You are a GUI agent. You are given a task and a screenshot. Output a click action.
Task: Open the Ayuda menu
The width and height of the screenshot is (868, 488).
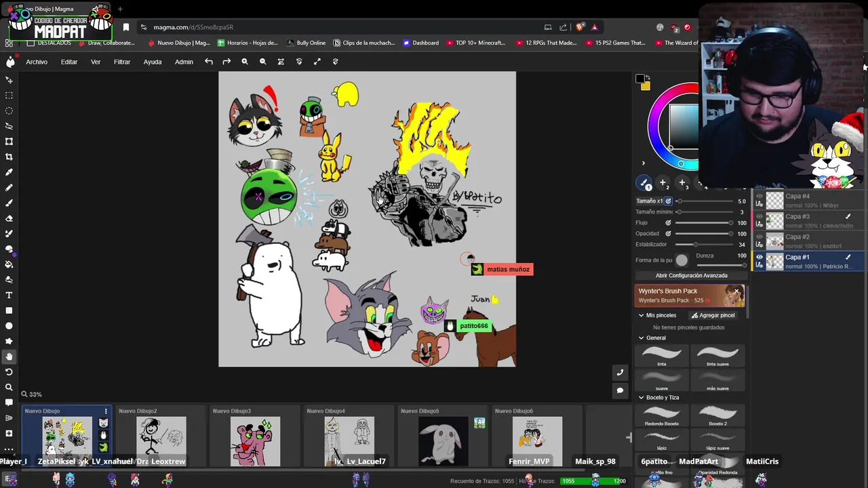coord(153,62)
